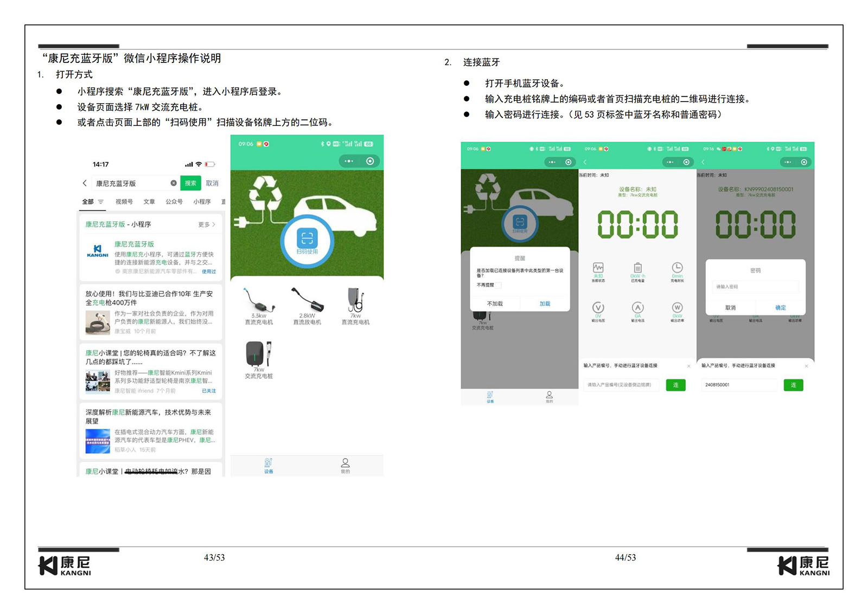The width and height of the screenshot is (868, 614).
Task: Open 我的 tab under the reminder dialog screen
Action: tap(549, 397)
